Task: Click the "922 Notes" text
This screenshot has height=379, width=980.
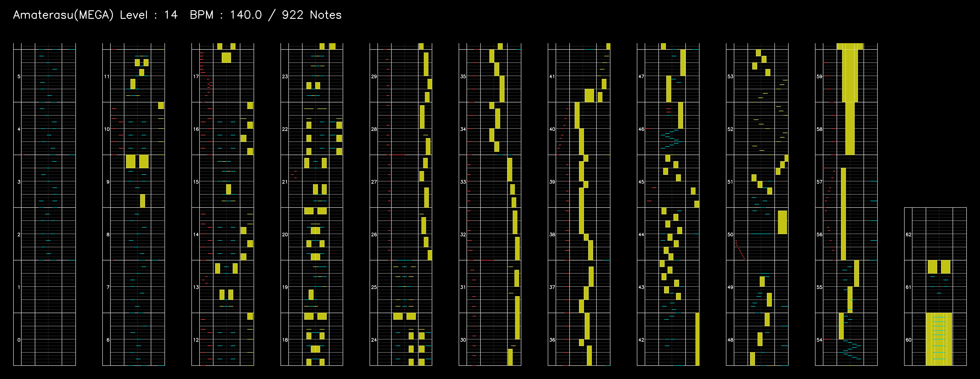Action: pyautogui.click(x=312, y=15)
